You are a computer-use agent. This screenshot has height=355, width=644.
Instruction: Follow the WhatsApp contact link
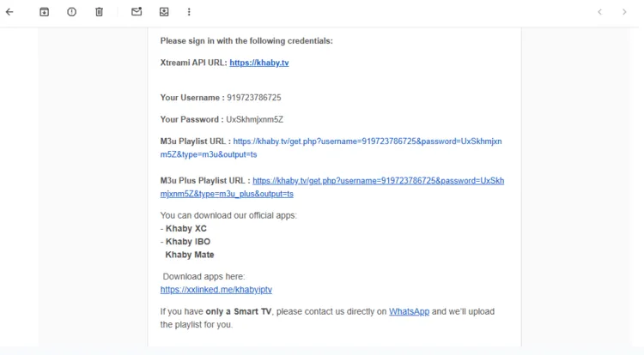point(409,311)
